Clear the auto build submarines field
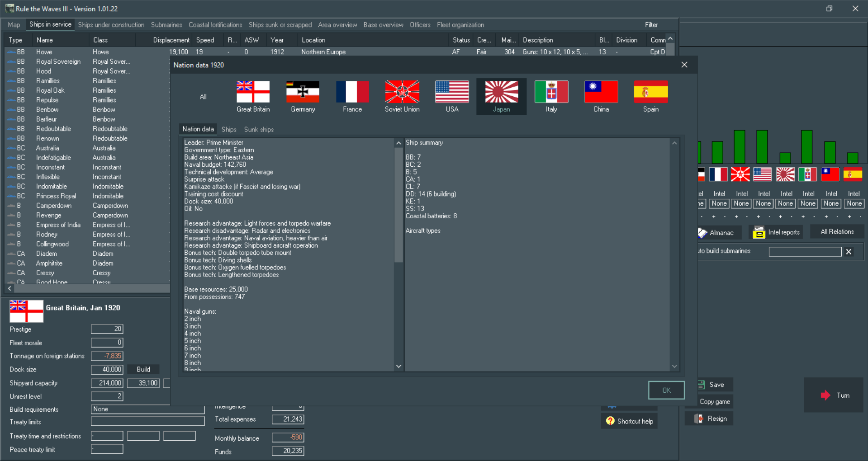 (x=849, y=252)
